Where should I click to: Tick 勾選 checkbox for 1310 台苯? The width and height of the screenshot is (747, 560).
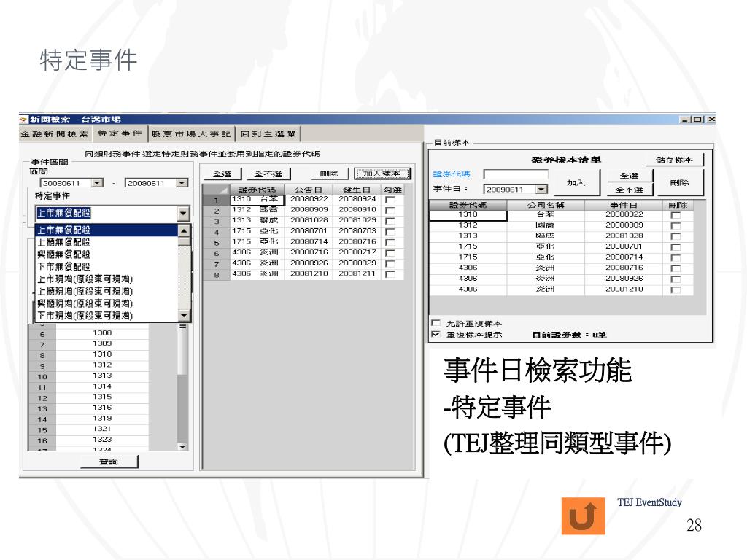390,200
